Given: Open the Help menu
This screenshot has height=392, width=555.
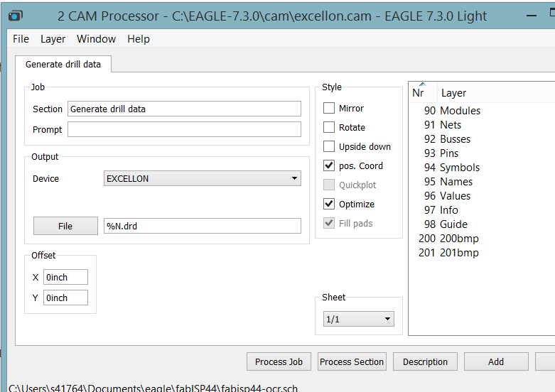Looking at the screenshot, I should [139, 39].
